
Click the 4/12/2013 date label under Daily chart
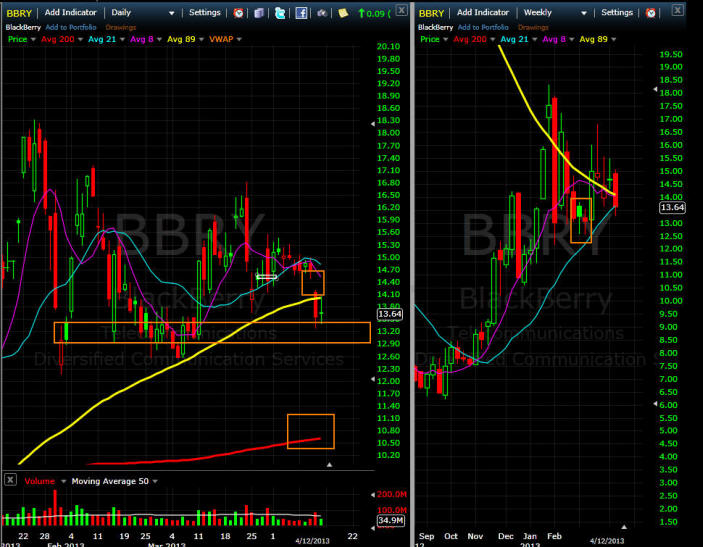(312, 541)
